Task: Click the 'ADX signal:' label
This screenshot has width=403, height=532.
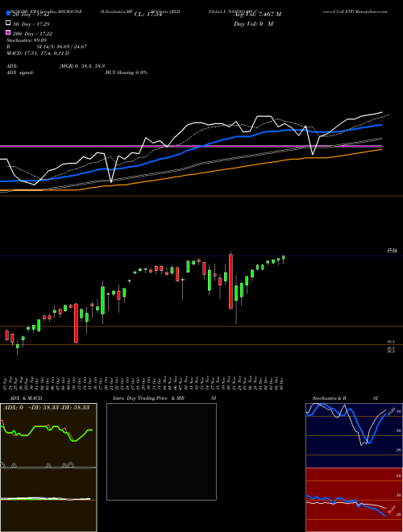Action: pyautogui.click(x=20, y=73)
